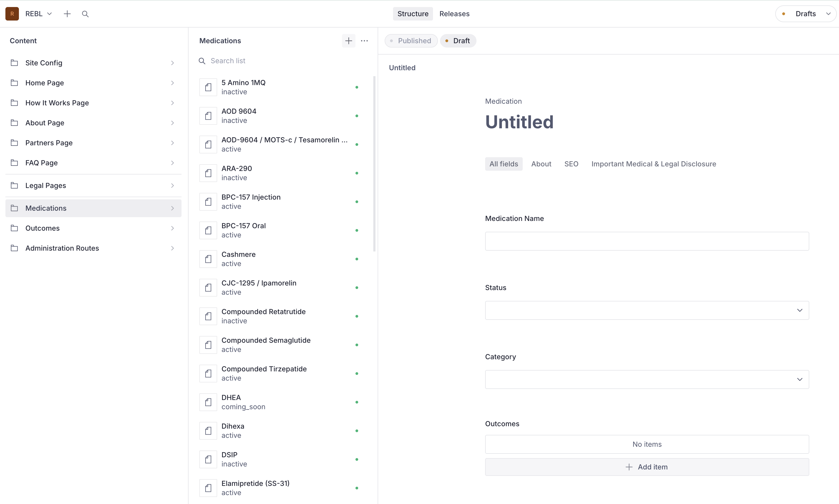
Task: Click the document icon for DHEA
Action: tap(208, 402)
